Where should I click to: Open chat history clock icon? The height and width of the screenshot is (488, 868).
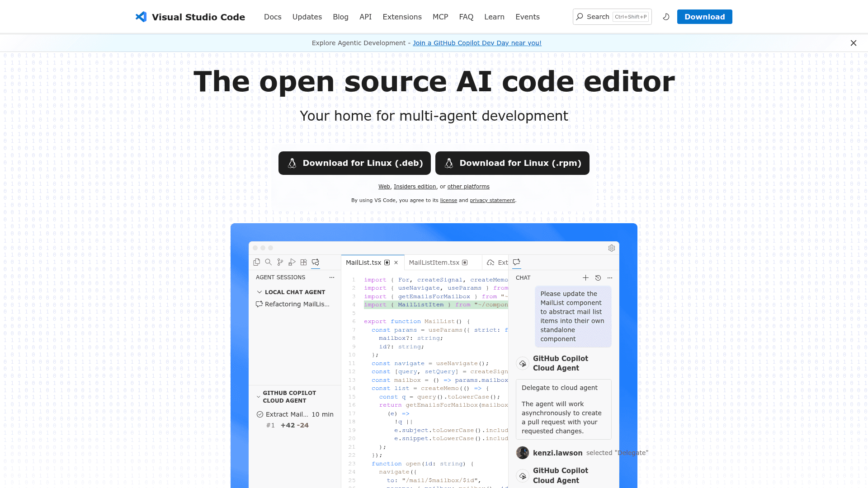tap(598, 278)
